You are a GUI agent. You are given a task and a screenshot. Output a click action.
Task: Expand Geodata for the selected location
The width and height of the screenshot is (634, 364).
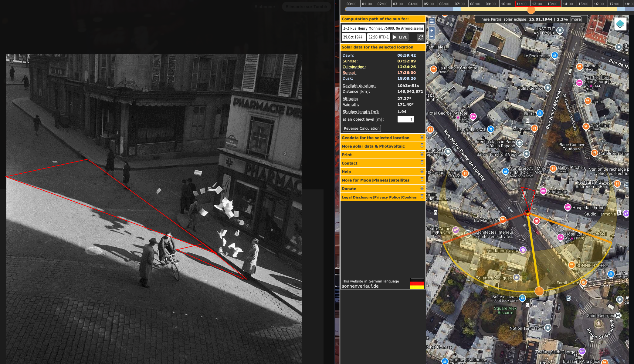(383, 138)
